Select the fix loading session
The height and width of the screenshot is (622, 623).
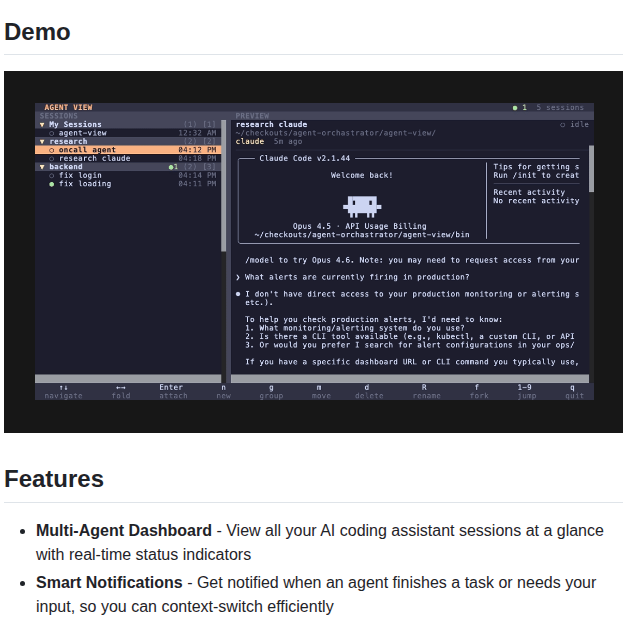pyautogui.click(x=128, y=184)
